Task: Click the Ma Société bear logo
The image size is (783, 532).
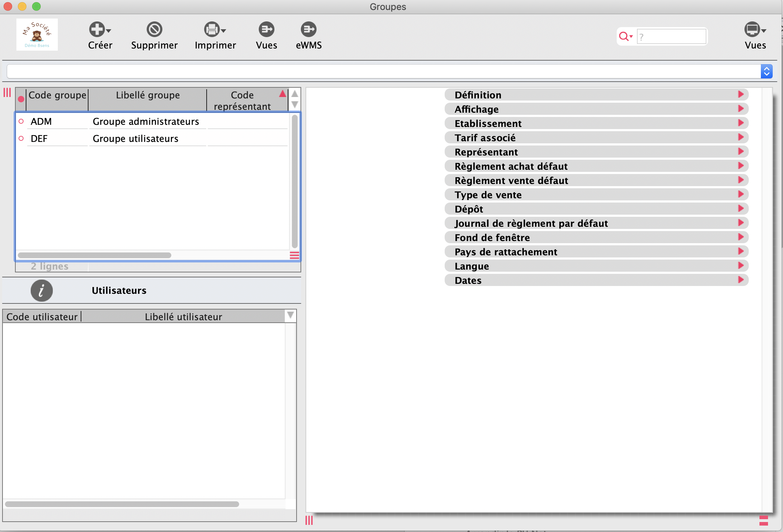Action: (x=37, y=35)
